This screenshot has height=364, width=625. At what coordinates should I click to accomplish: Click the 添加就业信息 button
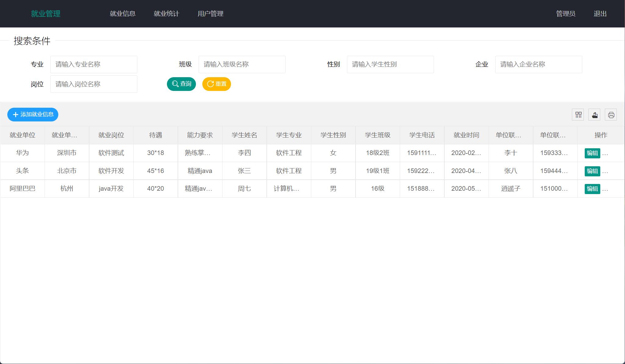33,114
